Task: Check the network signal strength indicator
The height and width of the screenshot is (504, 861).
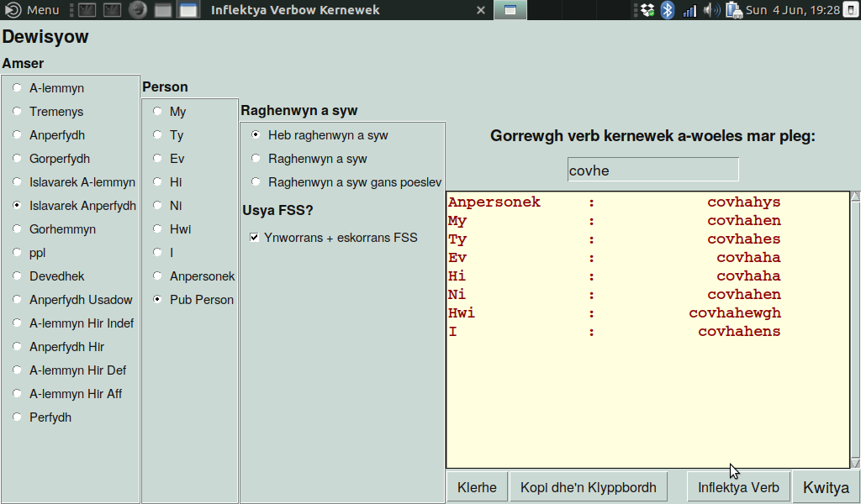Action: [x=689, y=10]
